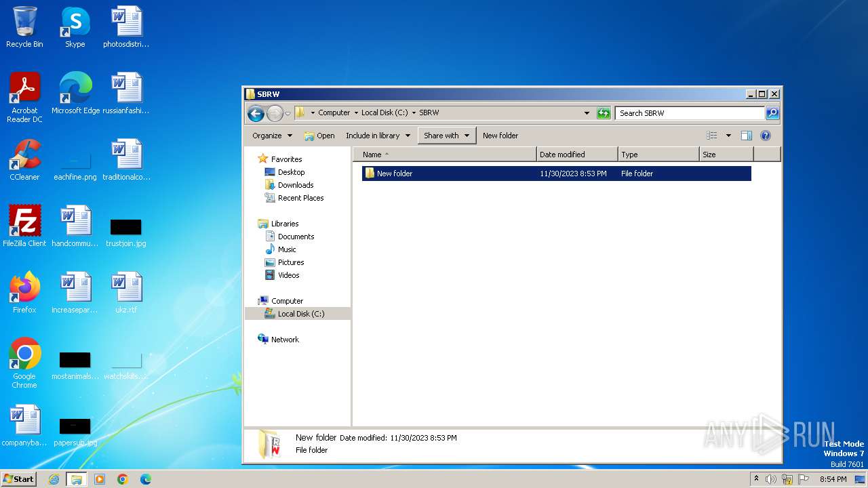Create a New folder from the toolbar
The width and height of the screenshot is (868, 488).
[x=500, y=136]
